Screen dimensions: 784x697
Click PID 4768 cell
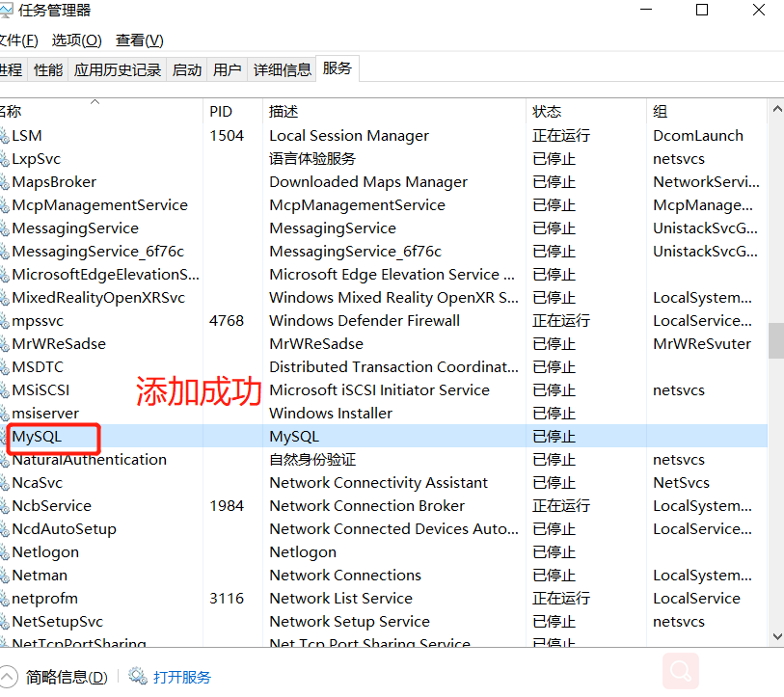point(227,320)
